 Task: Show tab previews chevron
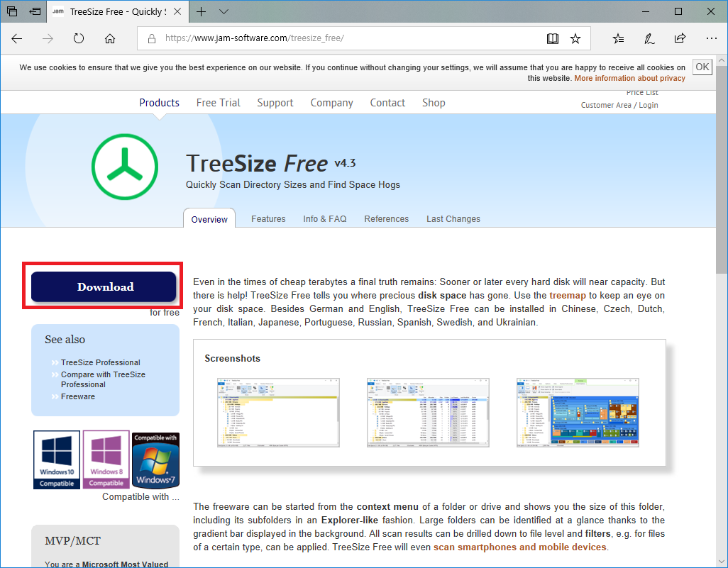click(224, 11)
